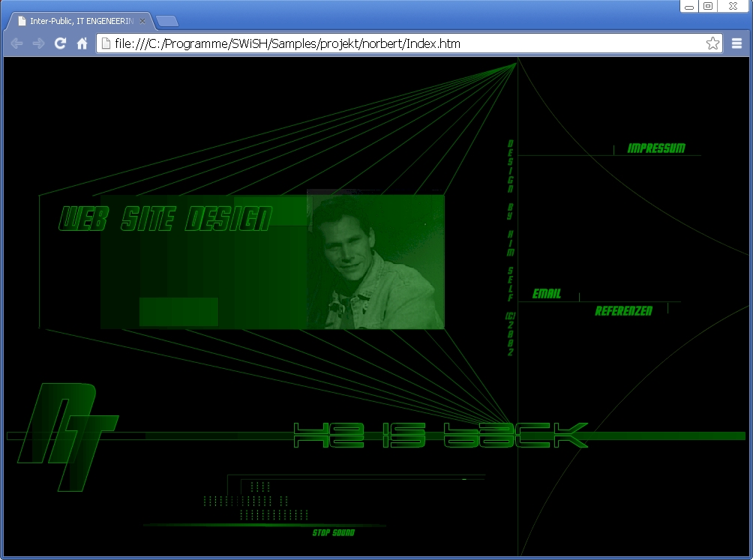Open the browser hamburger menu
The width and height of the screenshot is (753, 560).
[x=737, y=43]
